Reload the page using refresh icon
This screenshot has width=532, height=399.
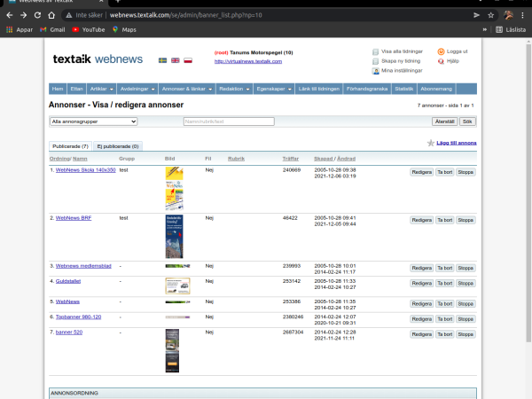point(37,15)
